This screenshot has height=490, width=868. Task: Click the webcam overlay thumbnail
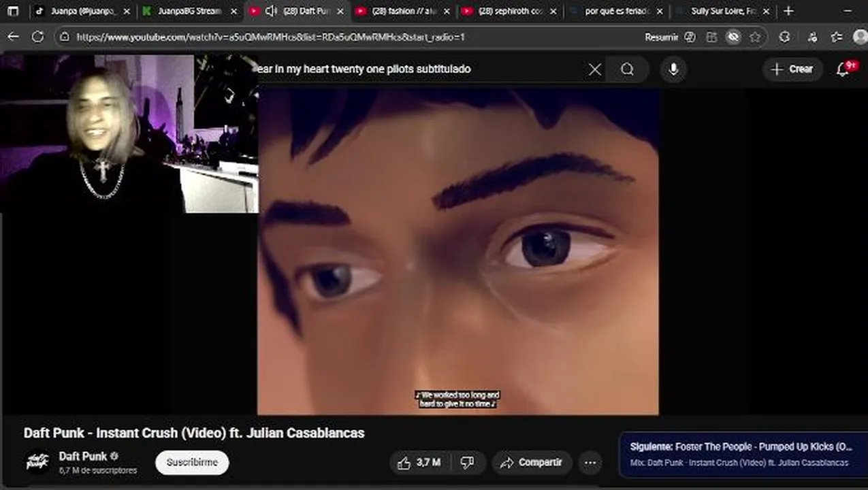point(129,134)
